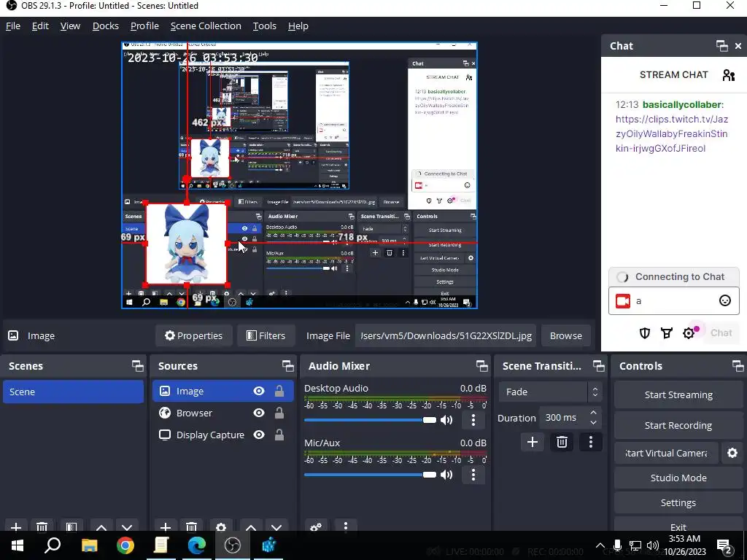Open Mic/Aux options three-dot menu
This screenshot has height=560, width=747.
(473, 475)
